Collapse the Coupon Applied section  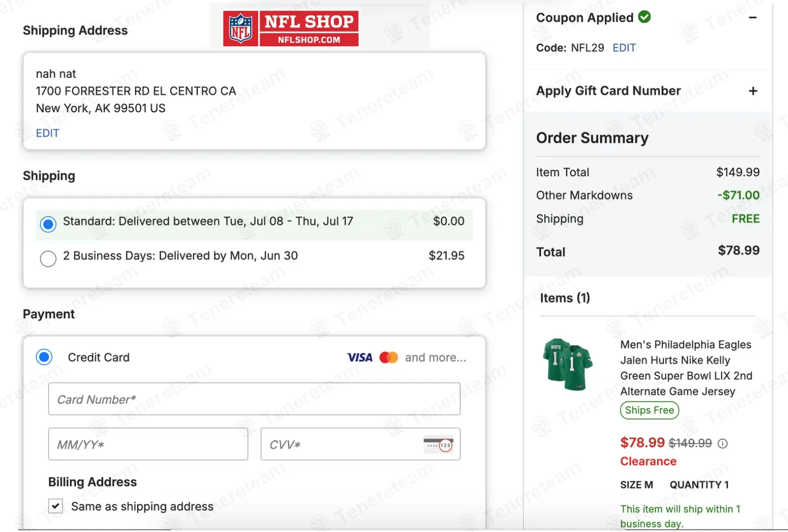pyautogui.click(x=753, y=18)
